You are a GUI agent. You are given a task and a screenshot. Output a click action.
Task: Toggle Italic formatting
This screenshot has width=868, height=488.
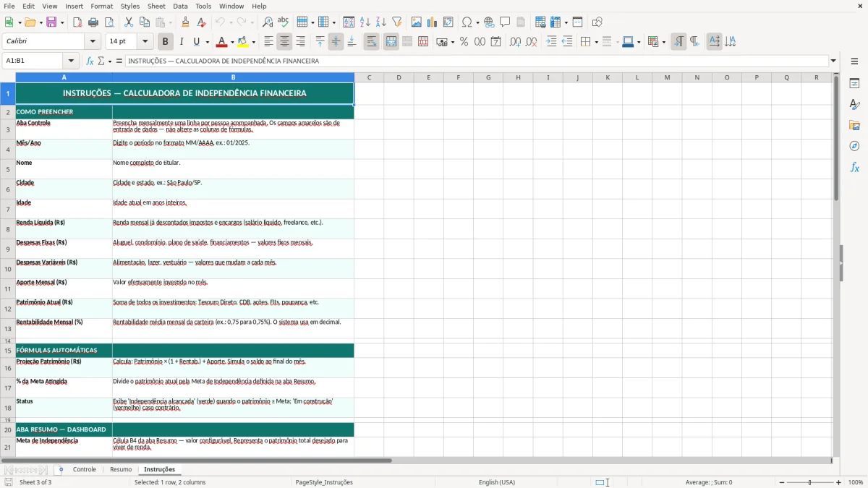pos(182,42)
